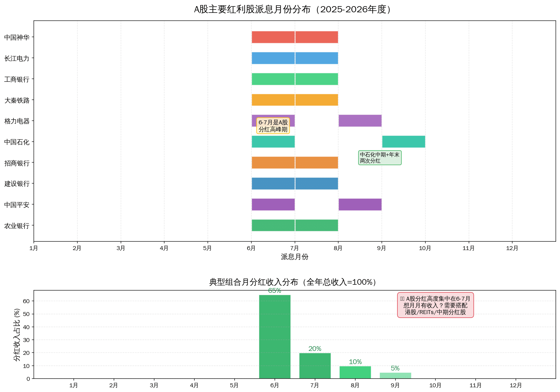Click the 农业银行 row label
Image resolution: width=560 pixels, height=392 pixels.
[17, 226]
